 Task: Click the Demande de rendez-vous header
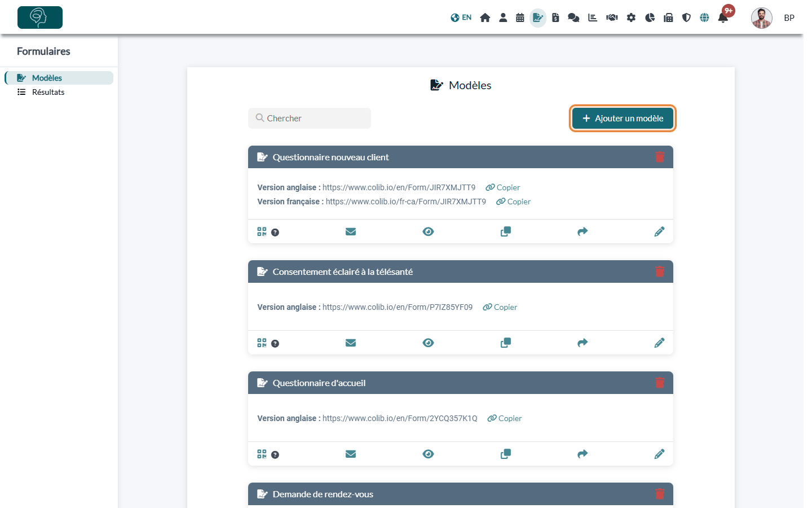pos(461,494)
